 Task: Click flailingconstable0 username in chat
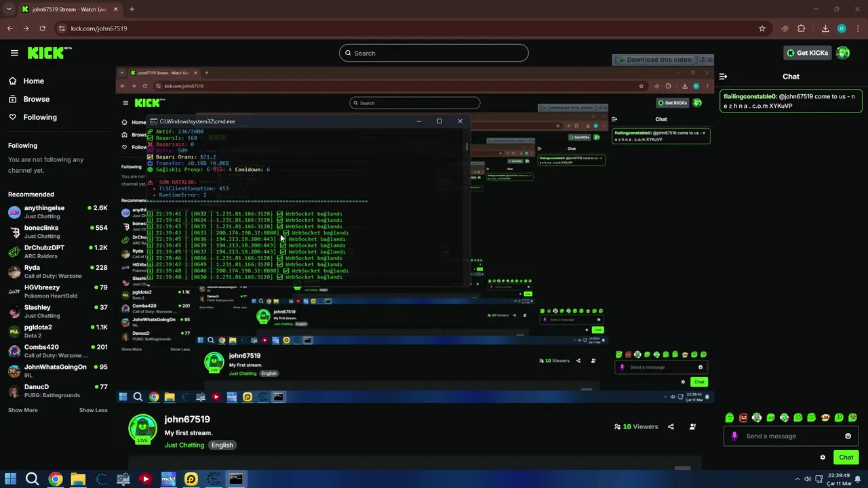[750, 97]
